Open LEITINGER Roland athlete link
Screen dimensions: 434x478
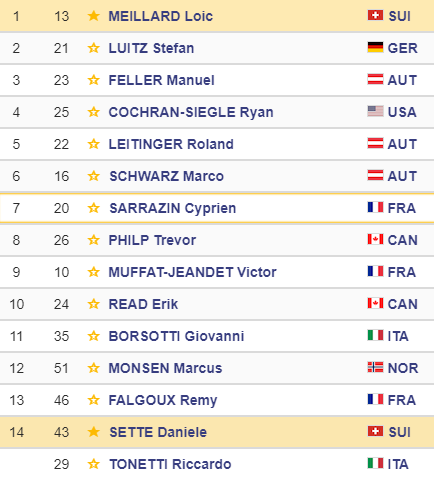tap(171, 144)
